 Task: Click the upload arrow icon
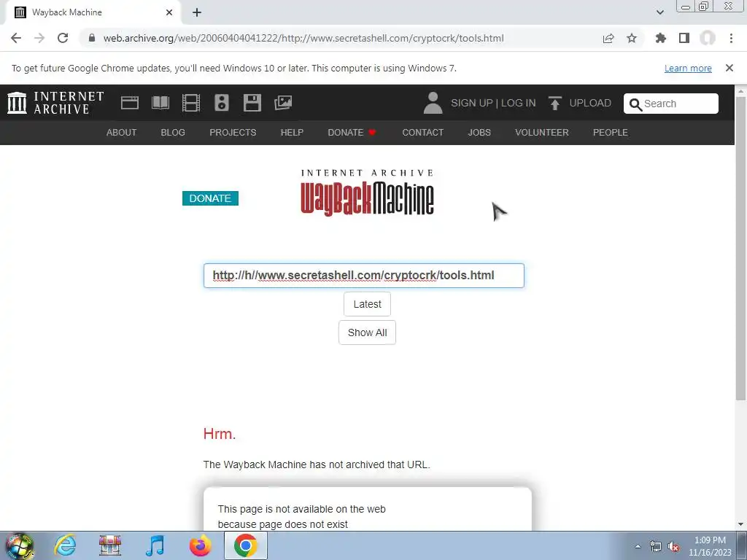coord(554,103)
